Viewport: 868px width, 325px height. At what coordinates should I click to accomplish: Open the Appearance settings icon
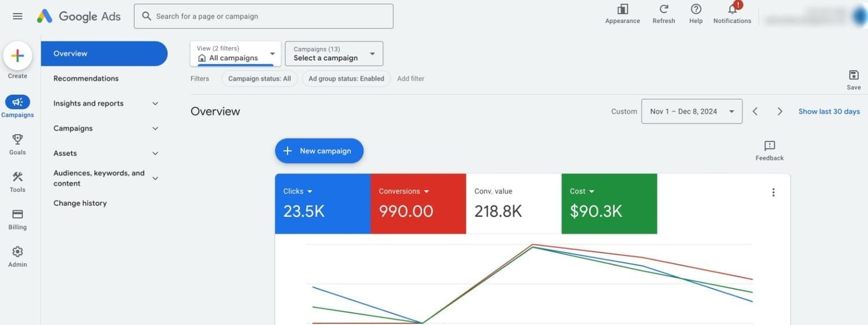point(623,14)
